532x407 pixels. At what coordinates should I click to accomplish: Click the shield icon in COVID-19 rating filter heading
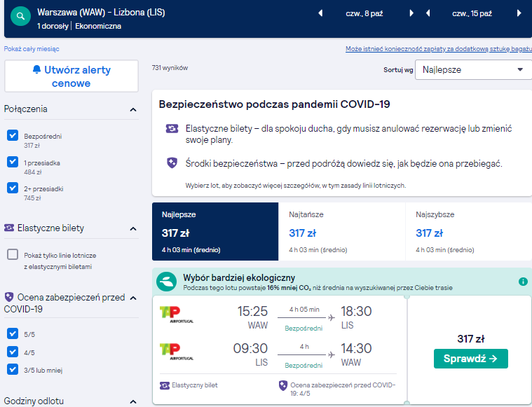click(x=9, y=298)
